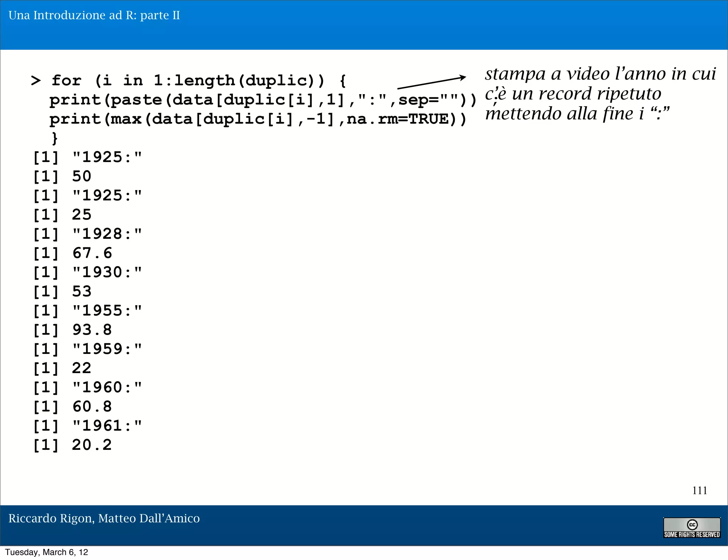Click the "1961:" output line
Image resolution: width=728 pixels, height=560 pixels.
[87, 426]
